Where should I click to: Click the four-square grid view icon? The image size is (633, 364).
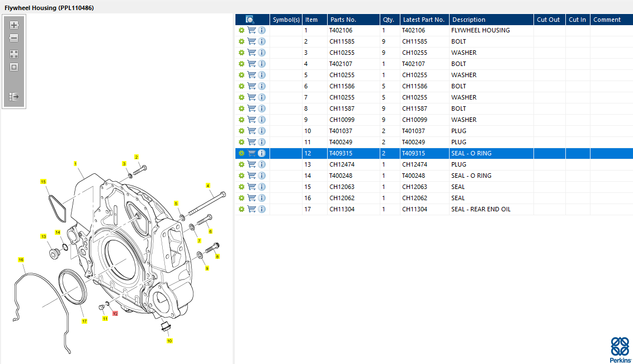tap(14, 54)
